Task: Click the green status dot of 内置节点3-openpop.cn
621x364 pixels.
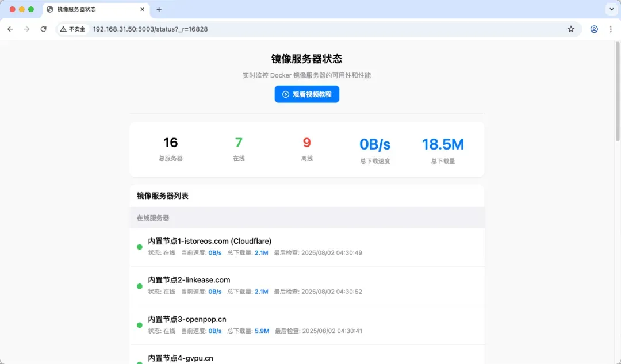Action: 139,324
